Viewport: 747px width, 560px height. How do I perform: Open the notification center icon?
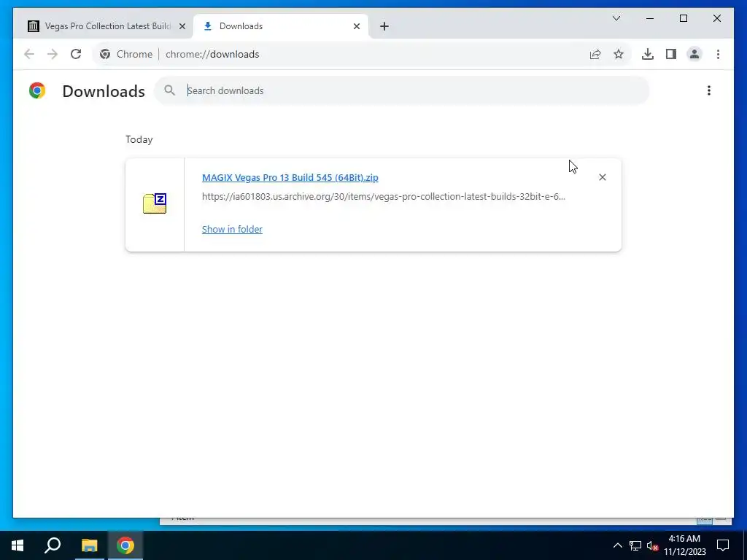pyautogui.click(x=723, y=545)
